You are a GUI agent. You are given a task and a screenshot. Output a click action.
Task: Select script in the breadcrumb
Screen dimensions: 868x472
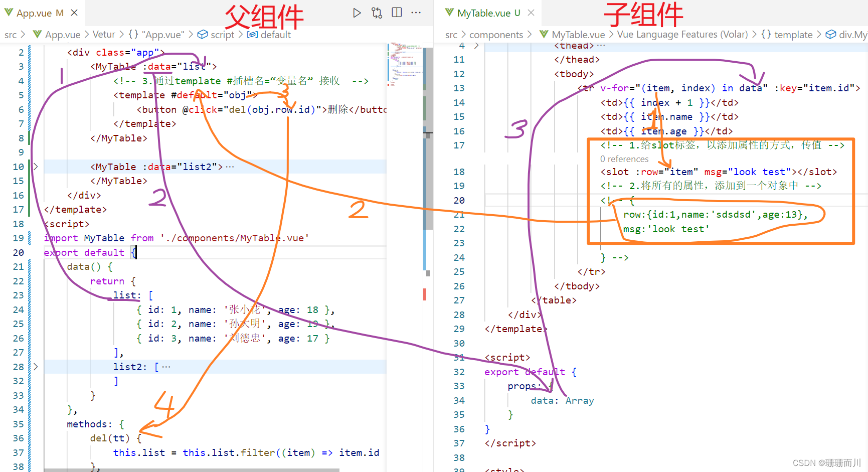coord(222,35)
